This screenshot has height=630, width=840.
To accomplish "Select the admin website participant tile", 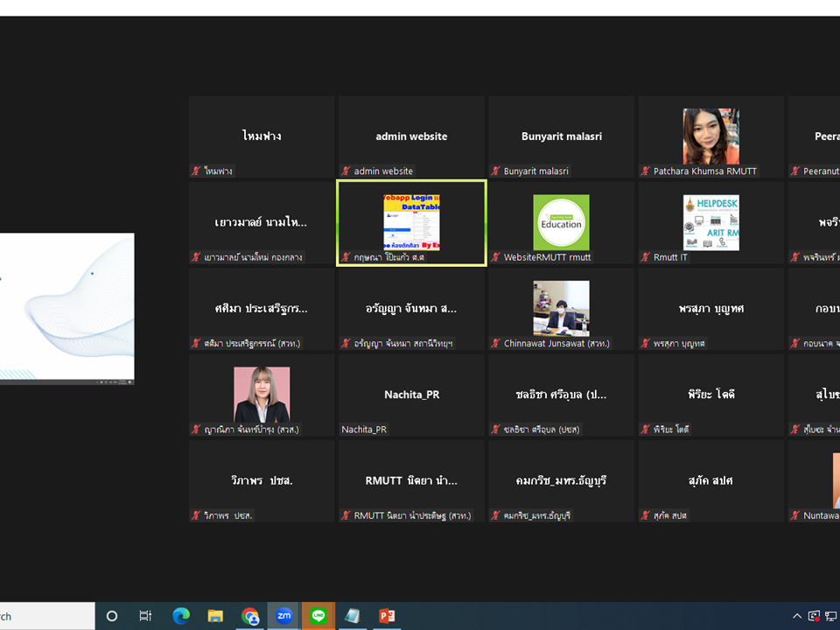I will pyautogui.click(x=411, y=137).
